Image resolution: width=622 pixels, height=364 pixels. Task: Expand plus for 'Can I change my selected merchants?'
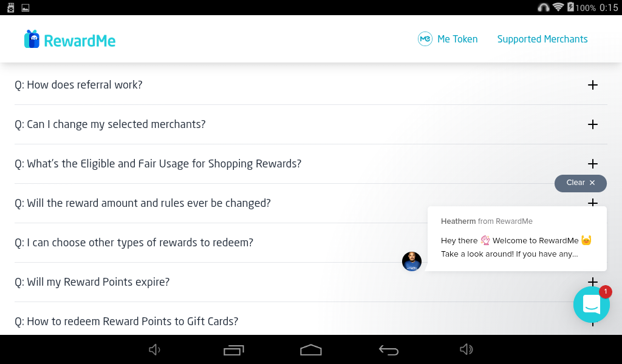593,124
